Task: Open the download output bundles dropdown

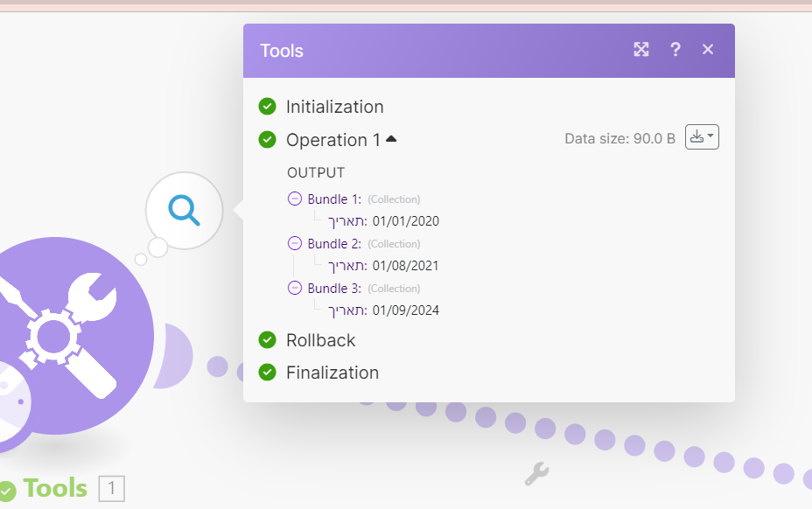Action: click(x=702, y=137)
